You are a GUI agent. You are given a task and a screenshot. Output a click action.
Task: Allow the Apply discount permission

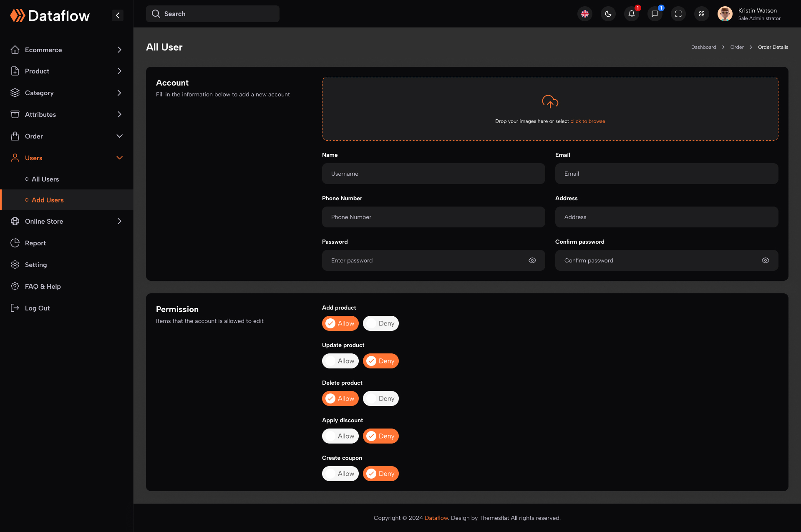[340, 436]
